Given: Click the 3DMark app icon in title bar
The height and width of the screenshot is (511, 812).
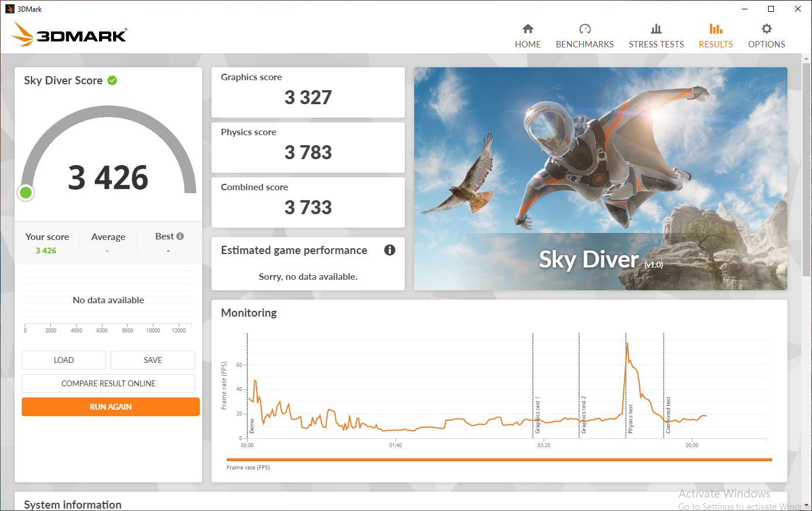Looking at the screenshot, I should click(9, 9).
